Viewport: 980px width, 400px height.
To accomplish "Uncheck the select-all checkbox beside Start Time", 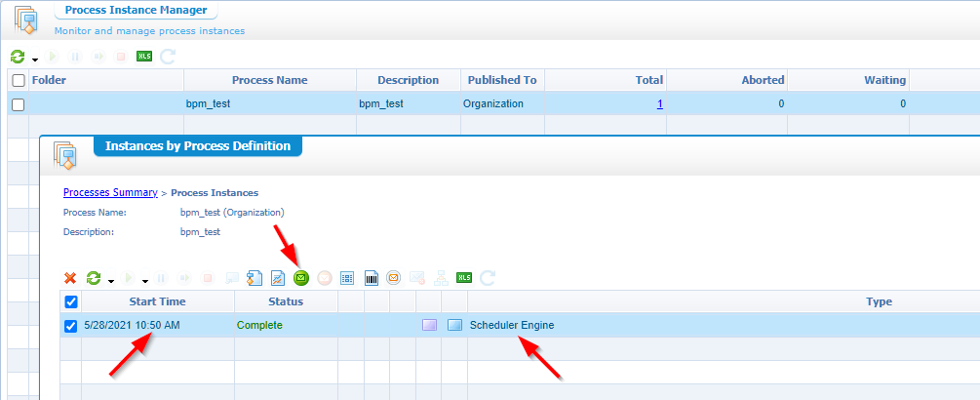I will 70,301.
